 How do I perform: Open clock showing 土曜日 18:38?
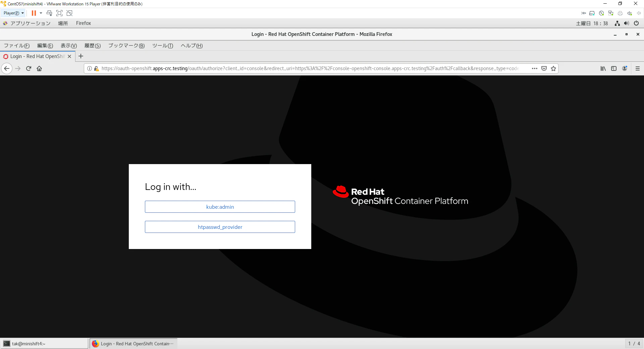[x=592, y=23]
